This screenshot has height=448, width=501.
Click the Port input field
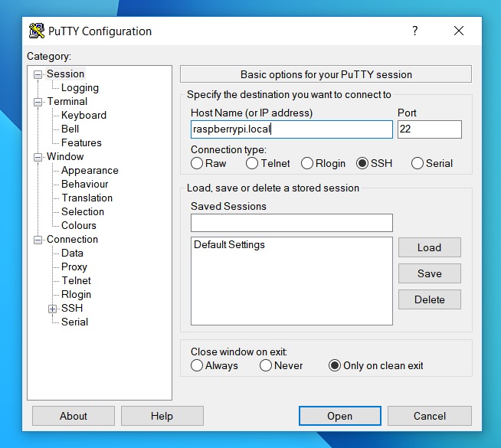pyautogui.click(x=430, y=129)
